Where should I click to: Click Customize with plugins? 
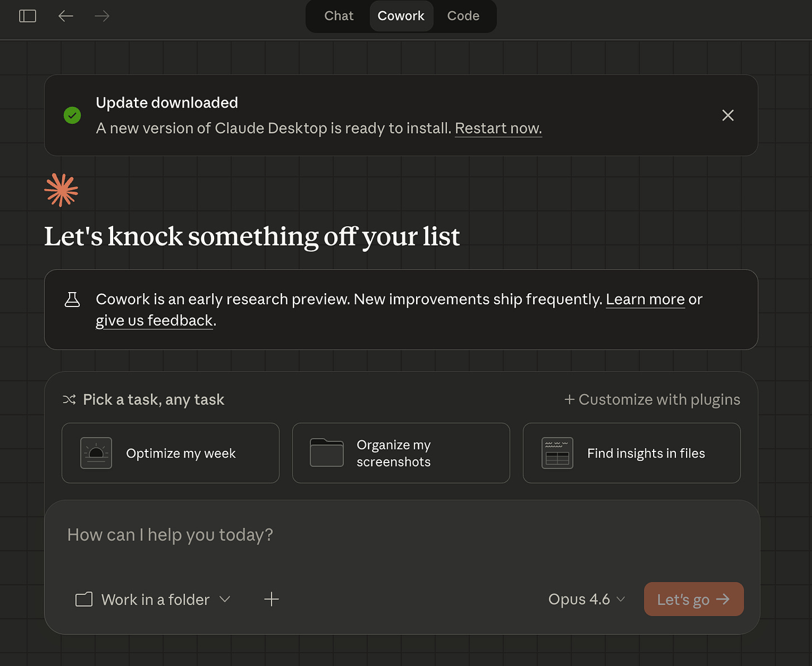click(x=652, y=400)
